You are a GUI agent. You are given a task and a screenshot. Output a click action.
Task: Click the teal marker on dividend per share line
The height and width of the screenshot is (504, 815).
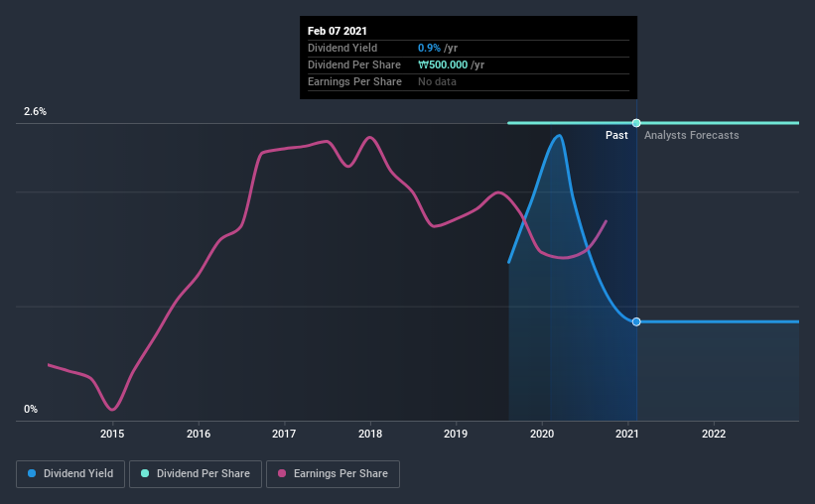636,123
